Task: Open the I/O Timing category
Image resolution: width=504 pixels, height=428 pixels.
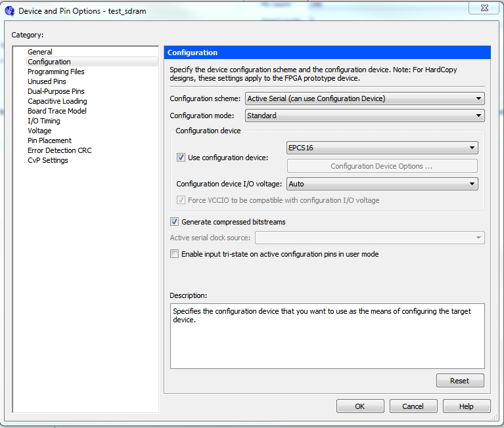Action: [44, 121]
